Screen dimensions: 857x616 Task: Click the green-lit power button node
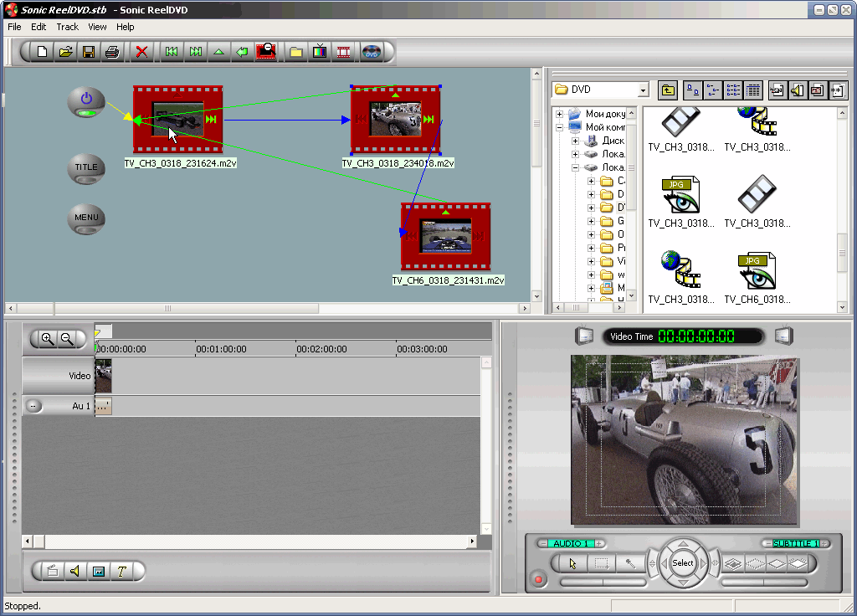point(85,101)
